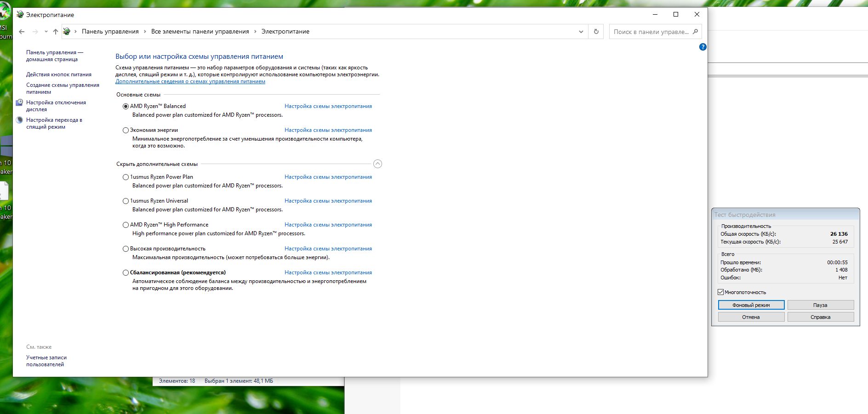Click elapsed time value 00:00:55

tap(838, 263)
